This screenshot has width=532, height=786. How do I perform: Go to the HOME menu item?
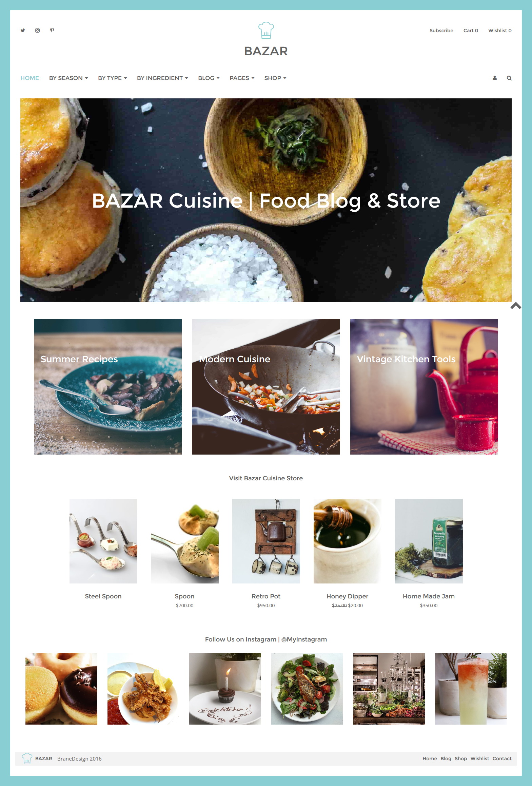click(29, 78)
